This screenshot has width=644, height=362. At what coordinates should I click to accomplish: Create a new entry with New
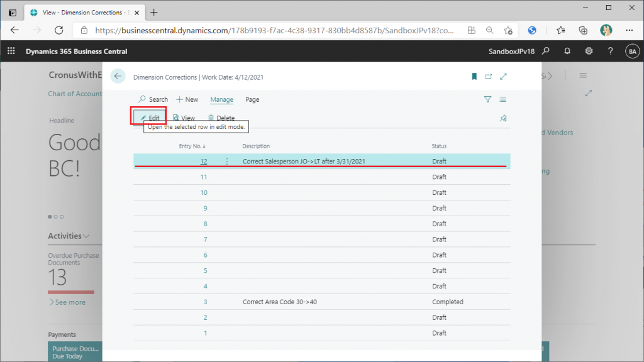pos(187,99)
